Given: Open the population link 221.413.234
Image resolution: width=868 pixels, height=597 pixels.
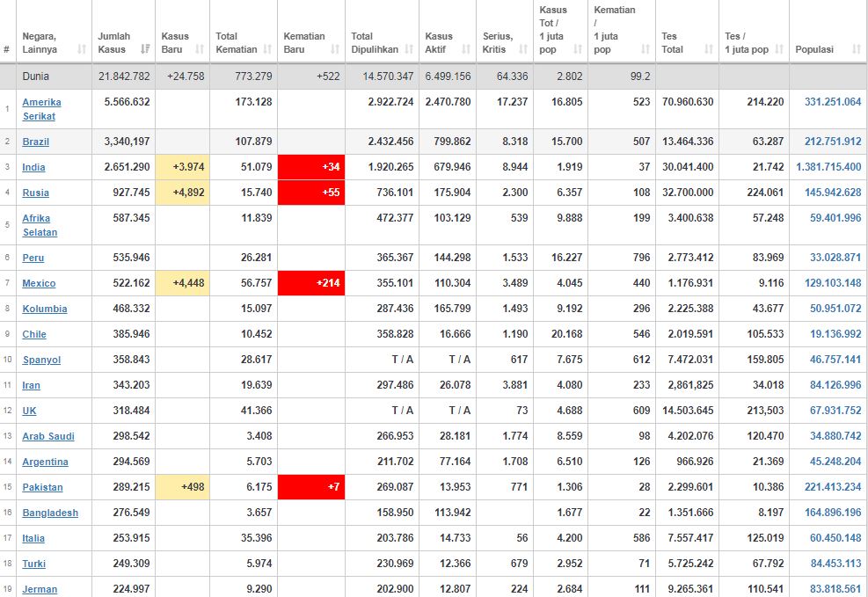Looking at the screenshot, I should [x=833, y=487].
